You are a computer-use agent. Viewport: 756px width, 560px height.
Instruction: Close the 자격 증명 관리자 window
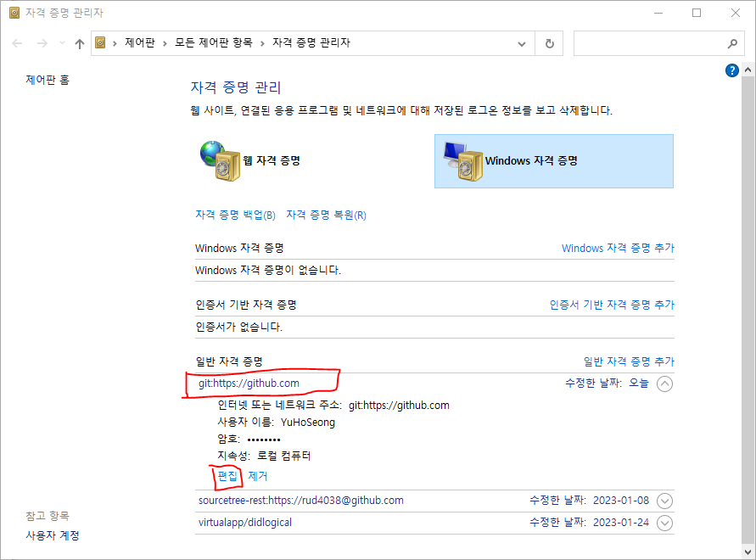click(736, 13)
